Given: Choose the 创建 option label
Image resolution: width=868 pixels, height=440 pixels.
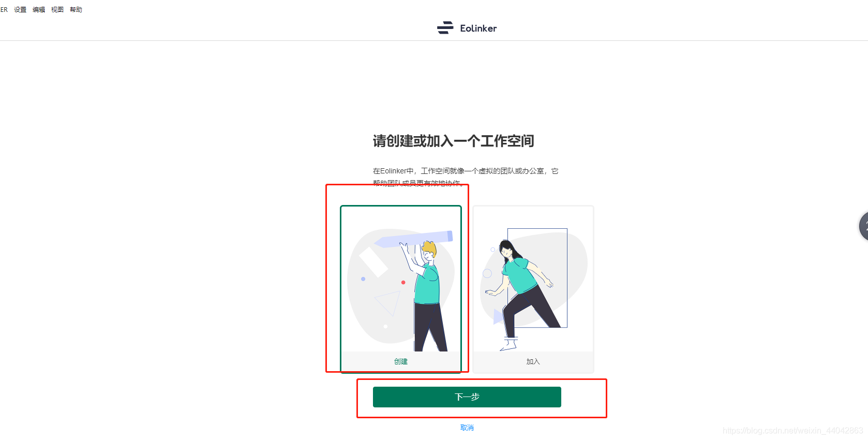Looking at the screenshot, I should [401, 361].
